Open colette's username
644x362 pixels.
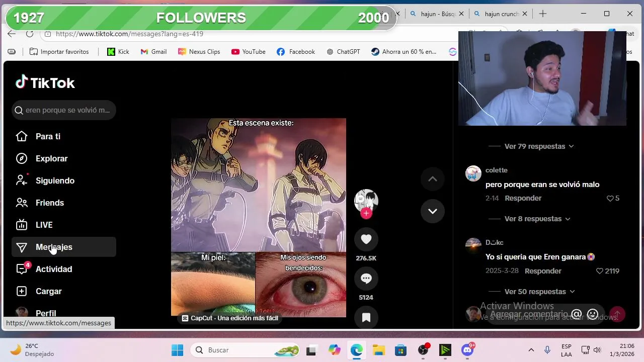pos(497,170)
